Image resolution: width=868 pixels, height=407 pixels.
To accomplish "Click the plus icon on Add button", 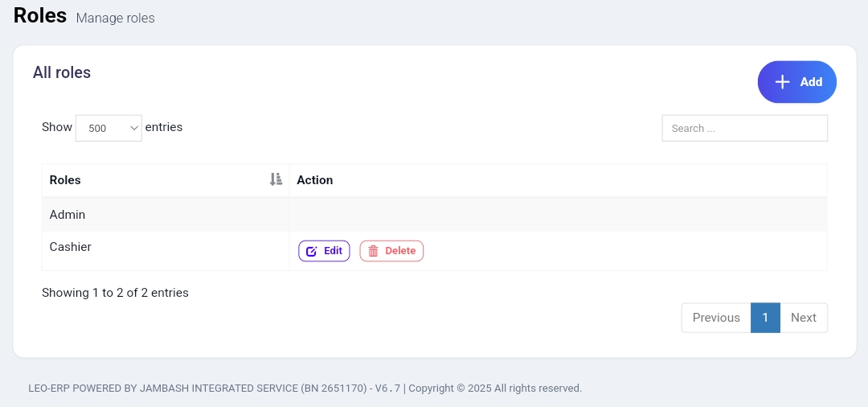I will (x=782, y=82).
